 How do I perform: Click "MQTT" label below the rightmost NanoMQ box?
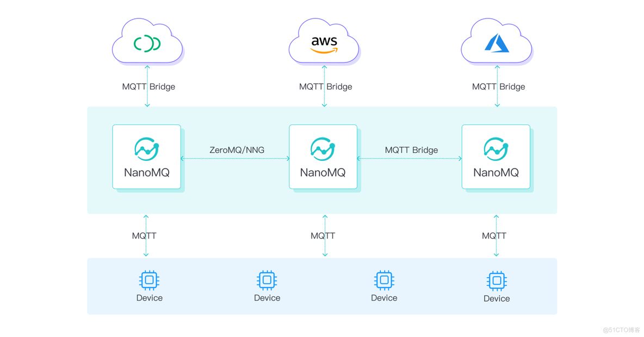pos(494,235)
